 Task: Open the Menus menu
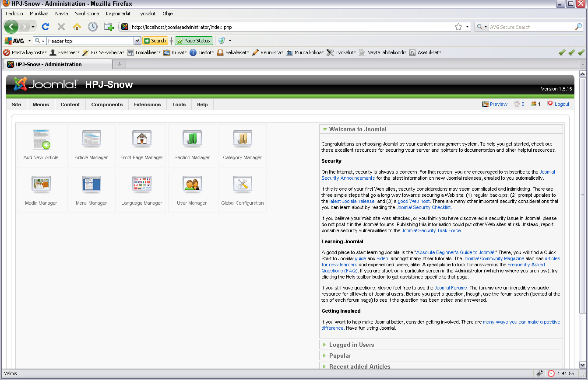tap(41, 105)
